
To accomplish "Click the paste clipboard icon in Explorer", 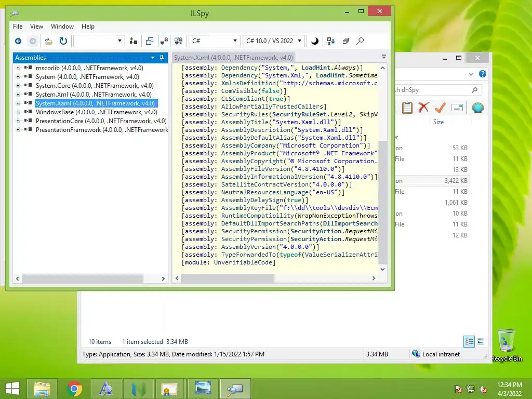I will coord(407,108).
